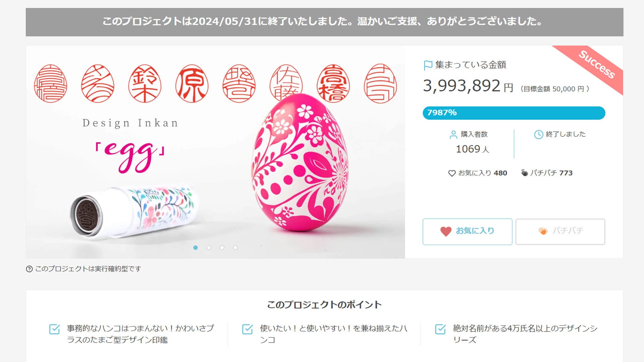Click the red heart in お気に入り button
Viewport: 644px width, 362px height.
(446, 231)
